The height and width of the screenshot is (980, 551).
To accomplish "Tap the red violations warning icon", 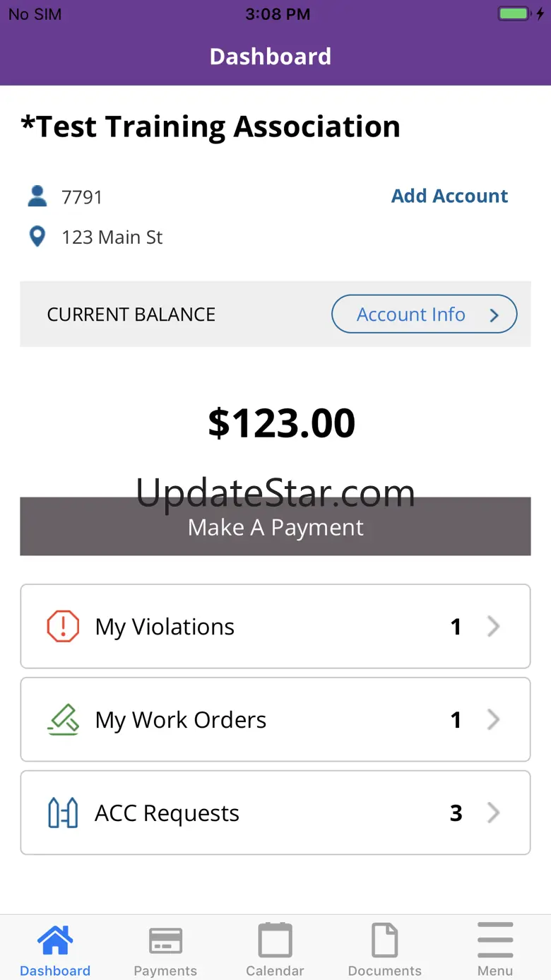I will click(63, 626).
